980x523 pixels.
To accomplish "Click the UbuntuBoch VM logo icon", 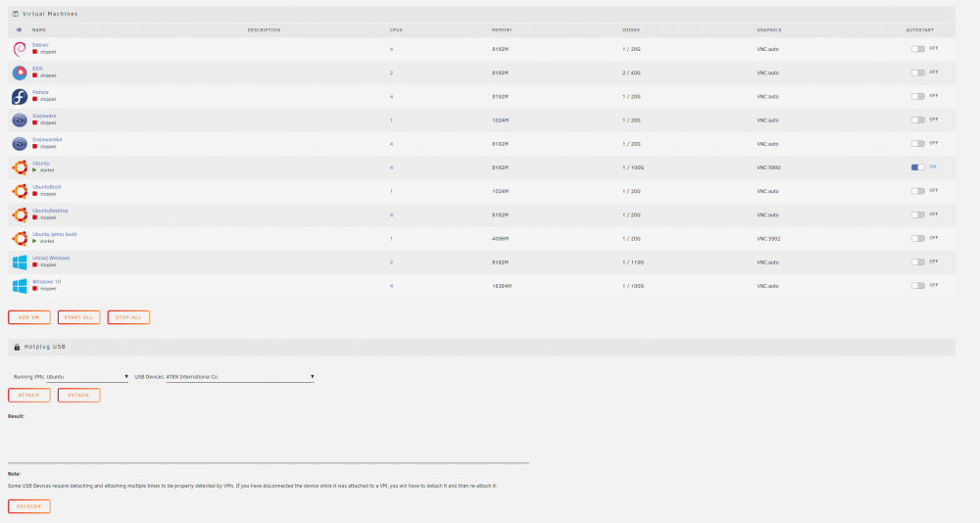I will coord(20,191).
